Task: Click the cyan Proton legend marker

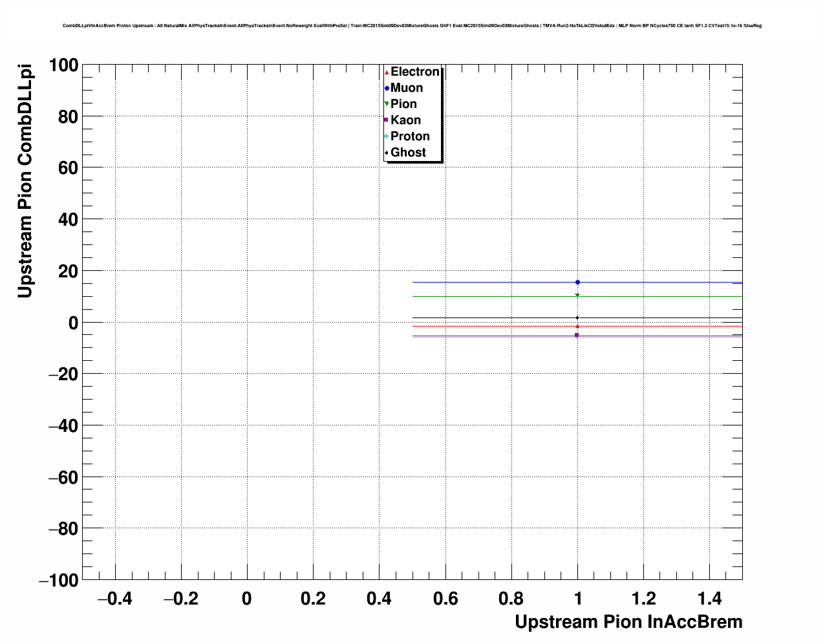Action: click(387, 136)
